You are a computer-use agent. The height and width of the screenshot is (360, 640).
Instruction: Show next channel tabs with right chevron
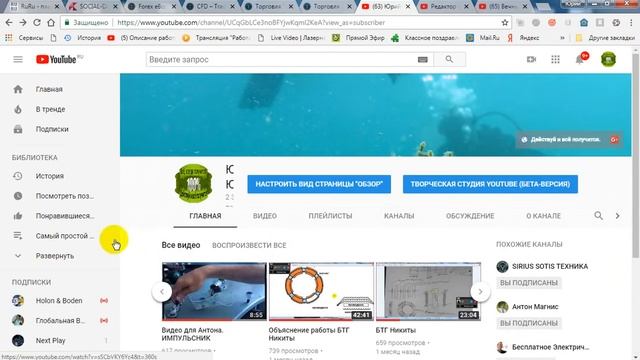[x=618, y=216]
